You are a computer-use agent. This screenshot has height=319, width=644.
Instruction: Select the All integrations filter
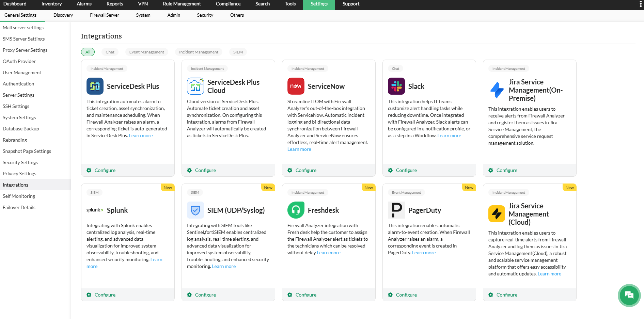[88, 52]
